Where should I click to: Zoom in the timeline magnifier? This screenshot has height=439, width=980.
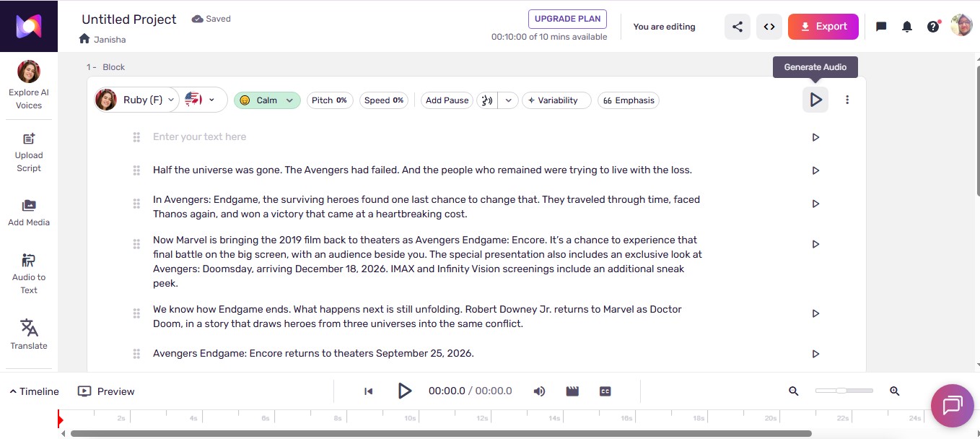(x=895, y=391)
